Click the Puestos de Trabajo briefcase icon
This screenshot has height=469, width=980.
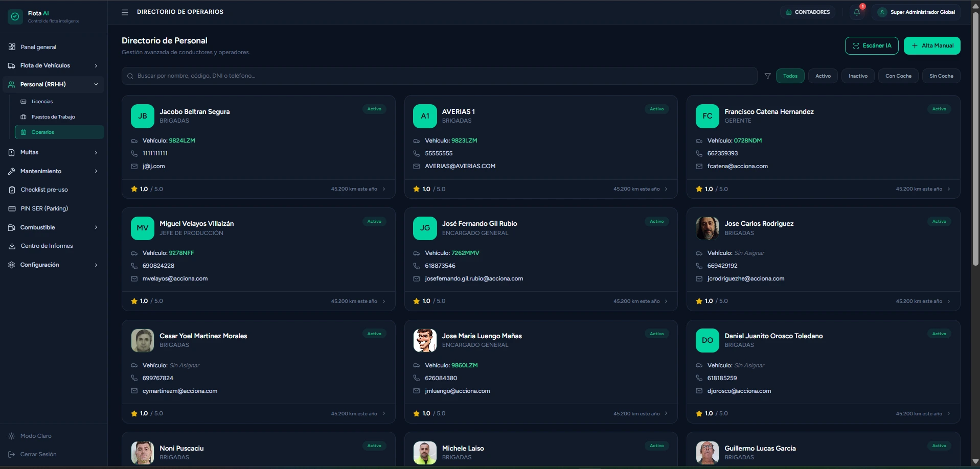tap(24, 117)
